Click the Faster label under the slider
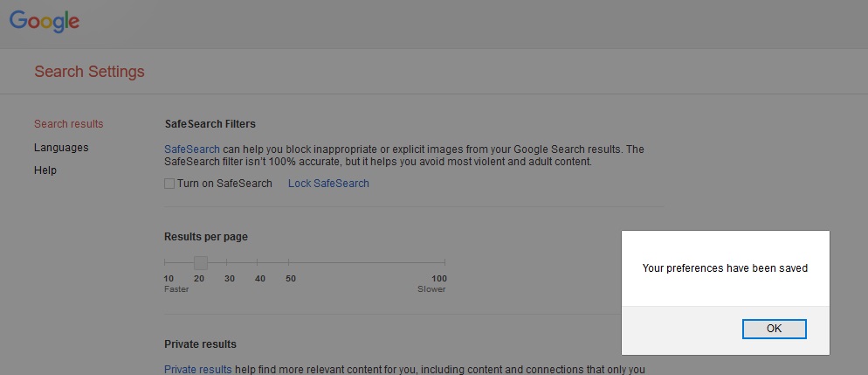The height and width of the screenshot is (375, 868). pos(176,289)
